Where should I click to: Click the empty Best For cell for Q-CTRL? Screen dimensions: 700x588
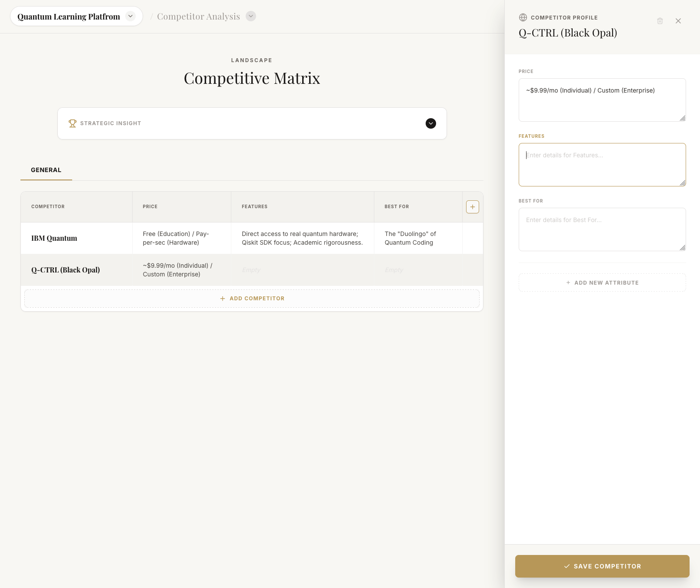pos(418,270)
